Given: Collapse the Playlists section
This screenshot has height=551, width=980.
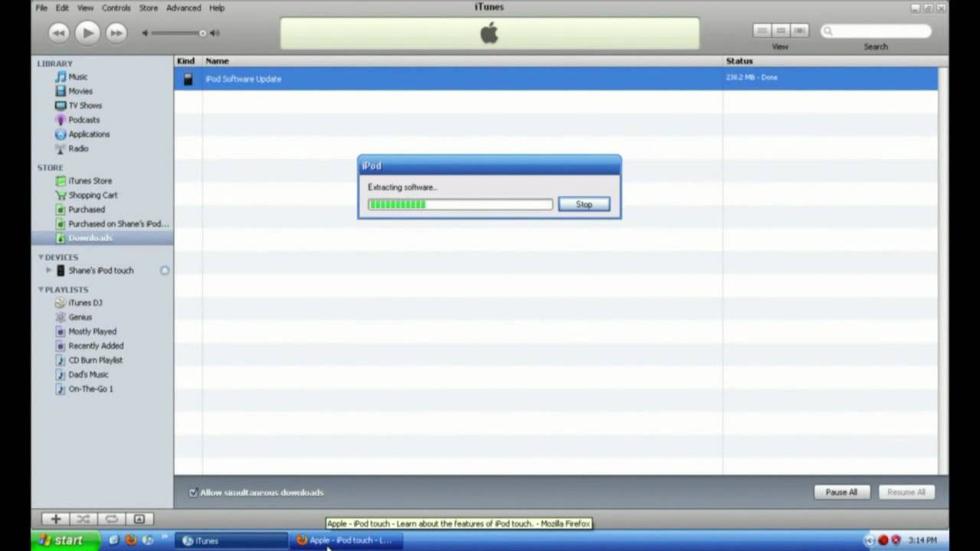Looking at the screenshot, I should coord(41,289).
